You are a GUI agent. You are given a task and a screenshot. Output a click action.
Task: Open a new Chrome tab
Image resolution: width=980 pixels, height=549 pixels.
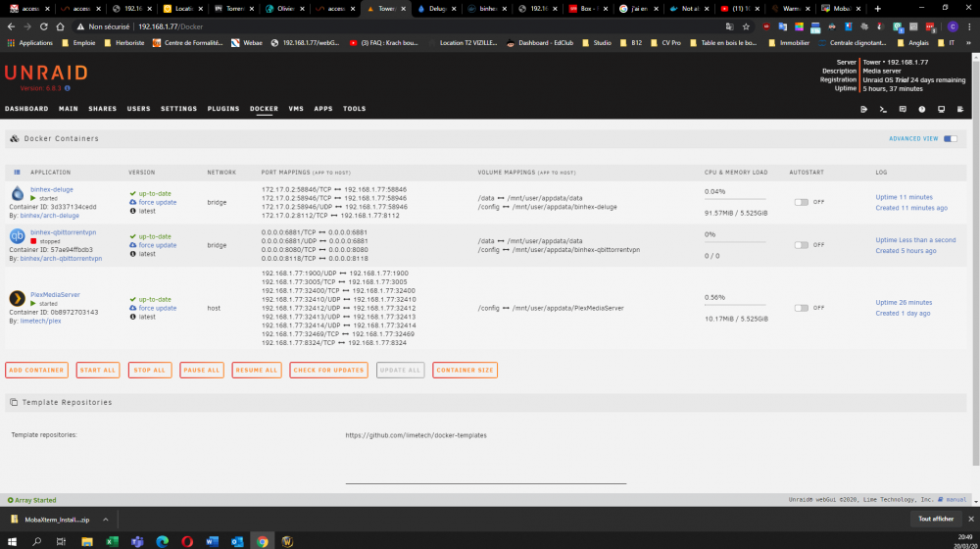coord(877,9)
